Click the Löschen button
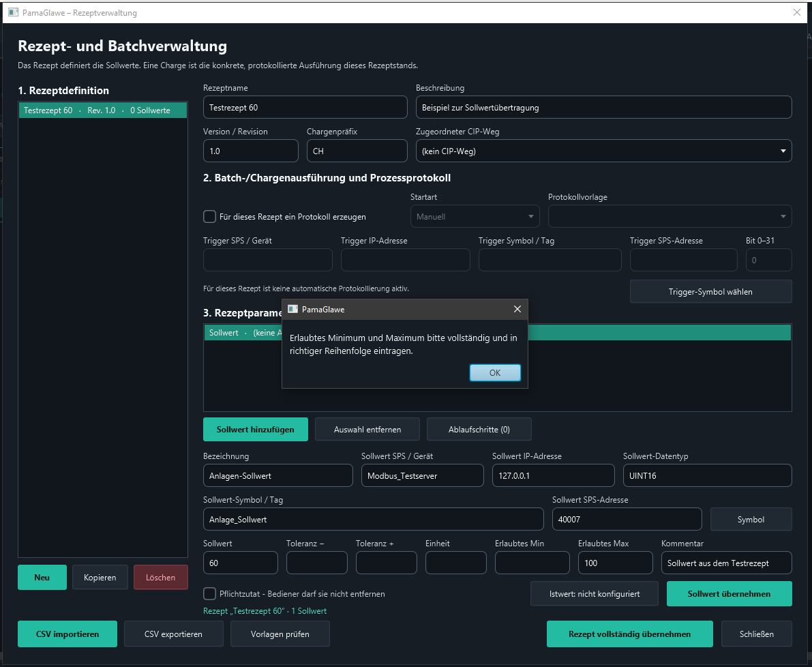The width and height of the screenshot is (812, 667). pyautogui.click(x=160, y=577)
